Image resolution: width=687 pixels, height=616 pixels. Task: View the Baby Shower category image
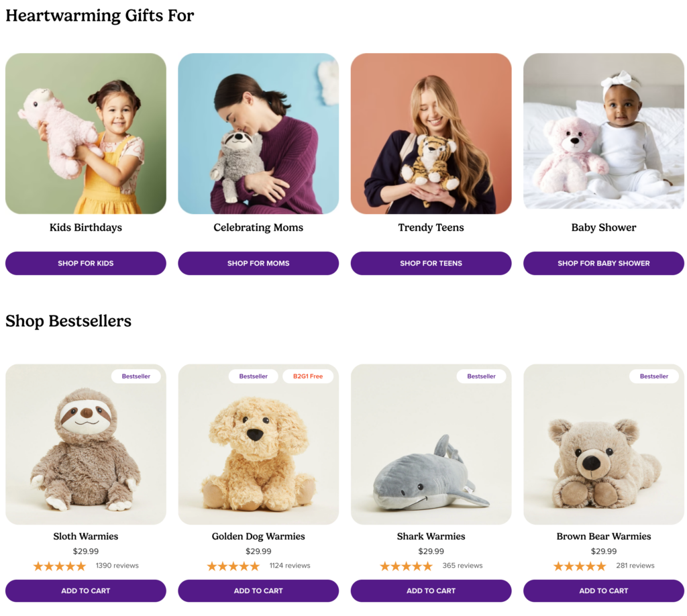point(603,134)
